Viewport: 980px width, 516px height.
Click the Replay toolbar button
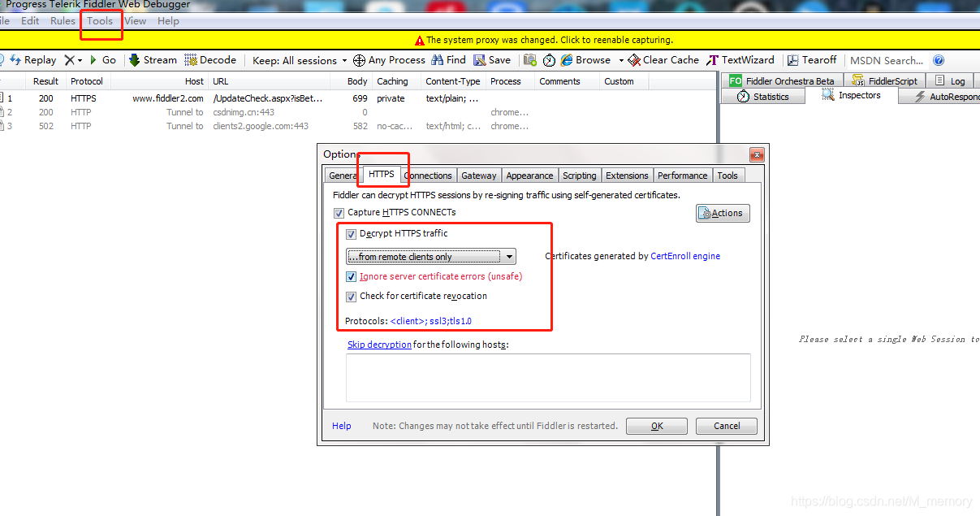[x=33, y=60]
